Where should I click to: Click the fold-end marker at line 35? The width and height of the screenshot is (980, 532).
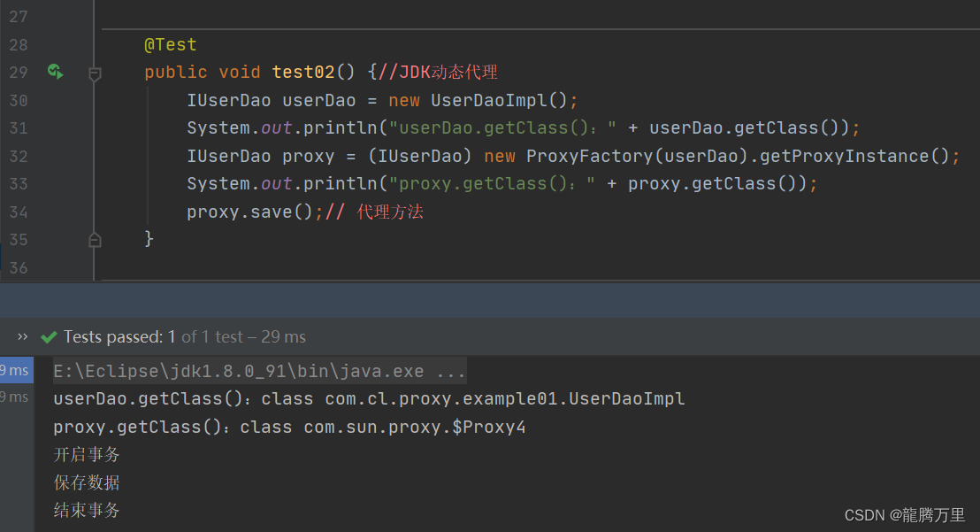(95, 240)
